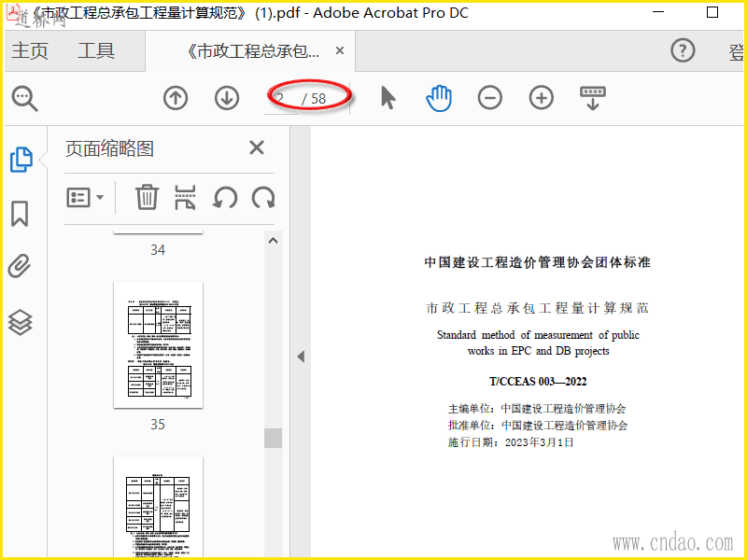Collapse the navigation pane with arrow
The width and height of the screenshot is (747, 560).
(301, 357)
